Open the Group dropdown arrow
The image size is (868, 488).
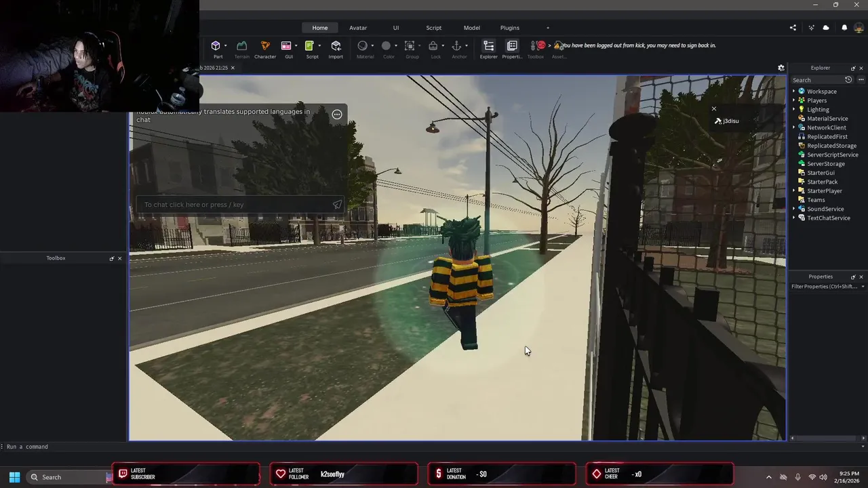click(x=419, y=46)
